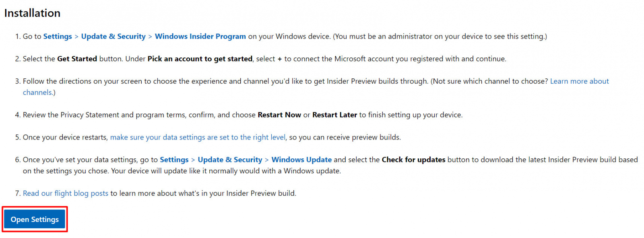Screen dimensions: 644x238
Task: Click the bold Check for updates text
Action: [x=413, y=160]
